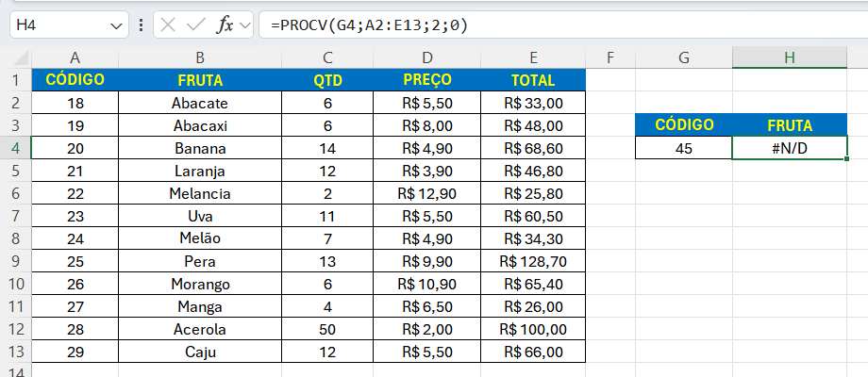
Task: Click the three-dot name box resize handle
Action: [x=141, y=25]
